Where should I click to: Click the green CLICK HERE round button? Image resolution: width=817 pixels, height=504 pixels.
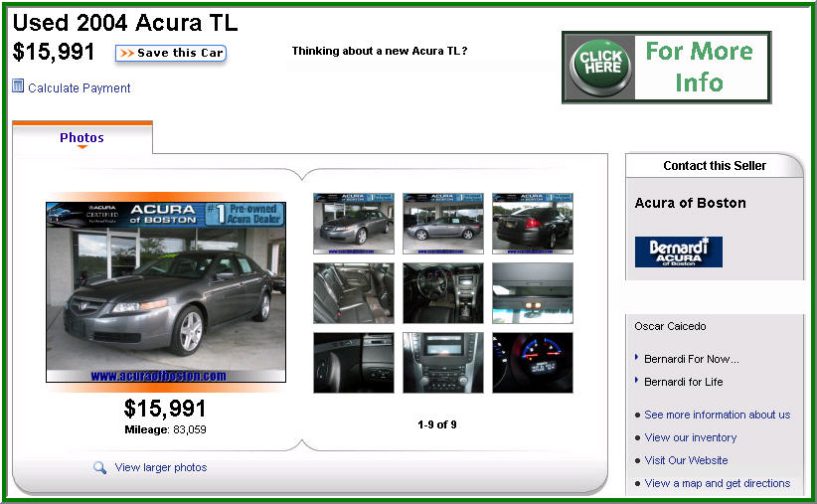point(600,67)
